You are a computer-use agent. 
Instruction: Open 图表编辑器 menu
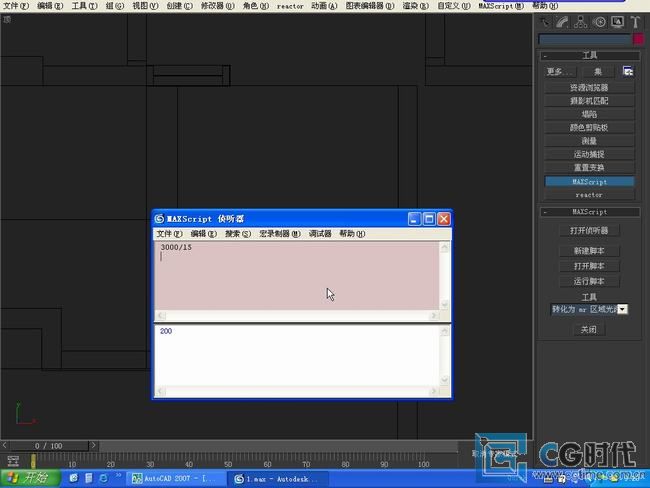coord(370,6)
